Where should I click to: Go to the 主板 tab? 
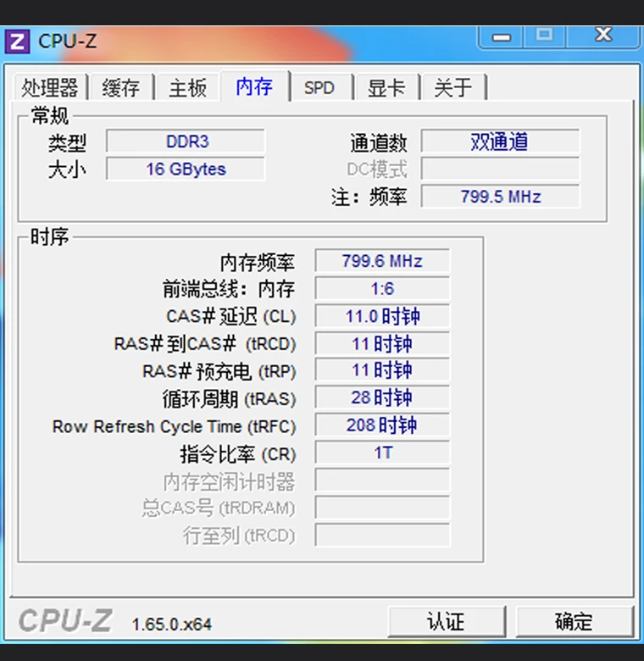[x=187, y=87]
